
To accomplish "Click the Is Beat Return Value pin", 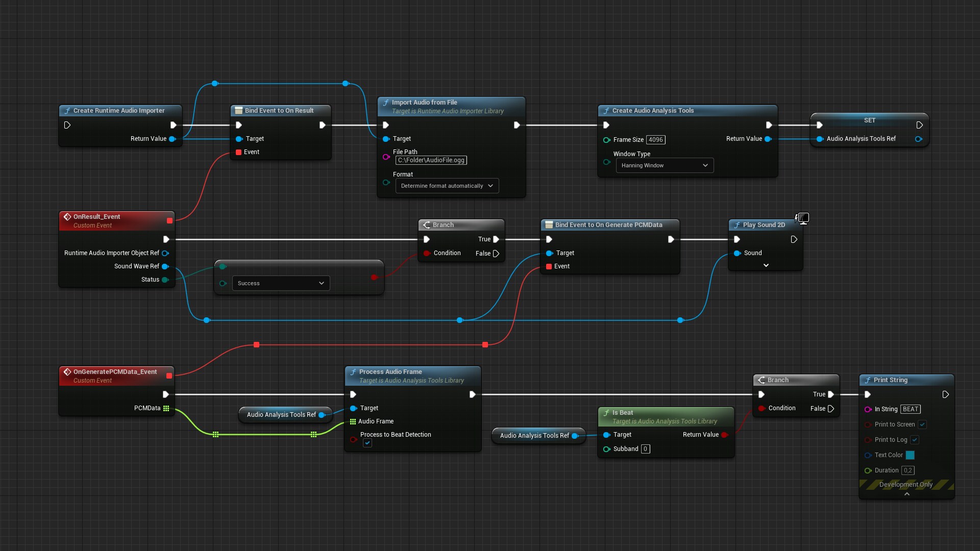I will pos(724,435).
